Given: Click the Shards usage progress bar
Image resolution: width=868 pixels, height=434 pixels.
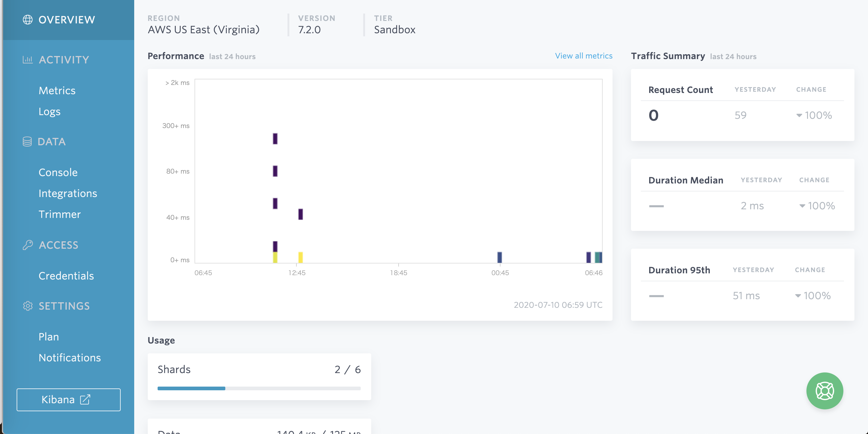Looking at the screenshot, I should [x=259, y=388].
